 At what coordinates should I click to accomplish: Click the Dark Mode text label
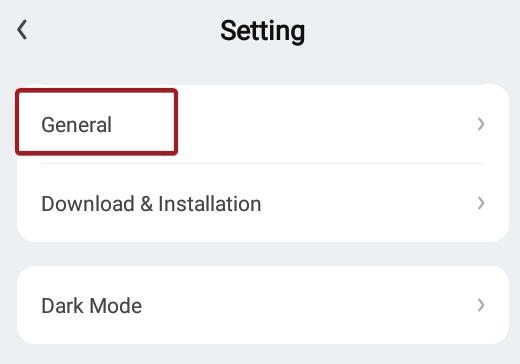pos(92,306)
